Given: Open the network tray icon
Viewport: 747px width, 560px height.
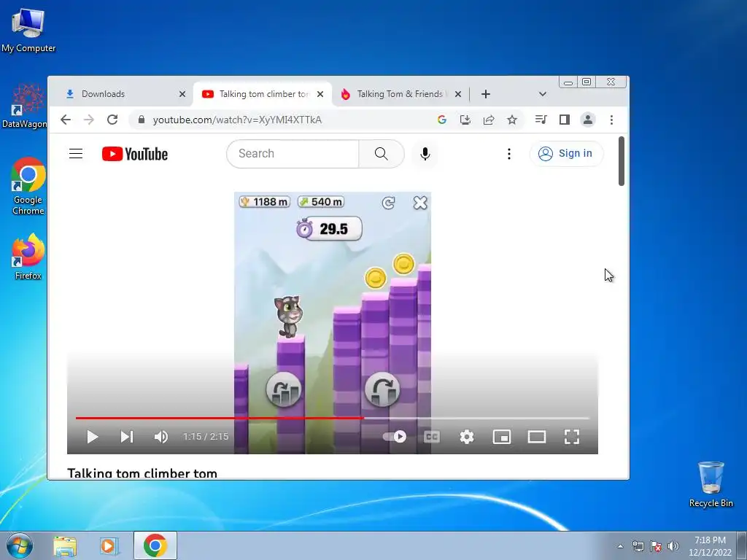Looking at the screenshot, I should (x=638, y=546).
